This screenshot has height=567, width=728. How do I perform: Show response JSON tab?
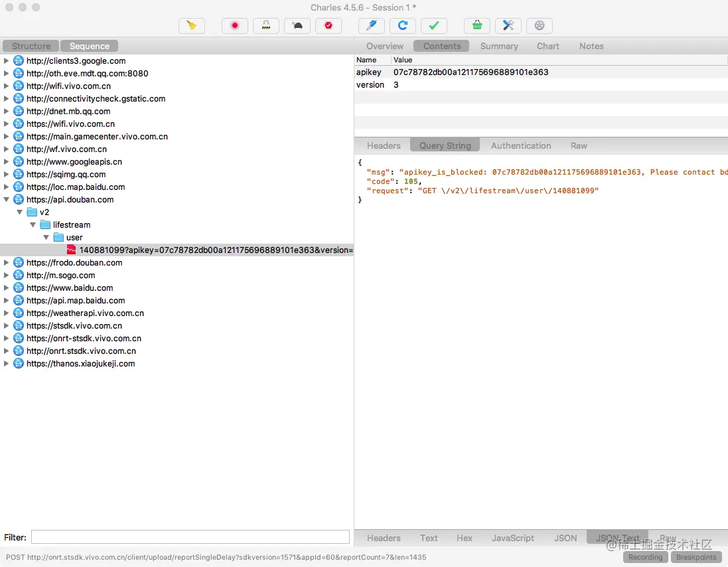coord(565,538)
